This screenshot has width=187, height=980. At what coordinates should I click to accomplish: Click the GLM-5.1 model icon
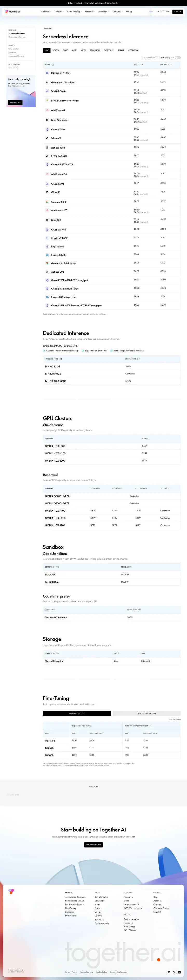47,192
